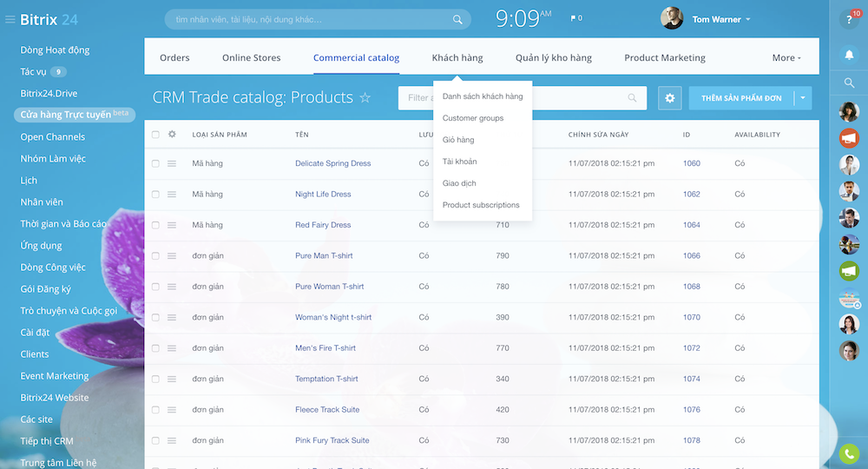Open the gear settings button beside filter
The height and width of the screenshot is (469, 868).
[x=669, y=98]
